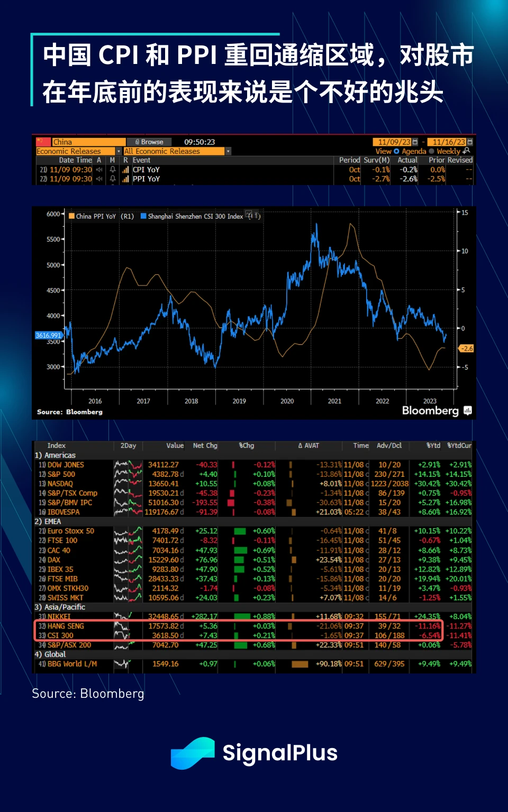This screenshot has height=812, width=508.
Task: Click speaker icon in CPI YoY row
Action: 99,170
